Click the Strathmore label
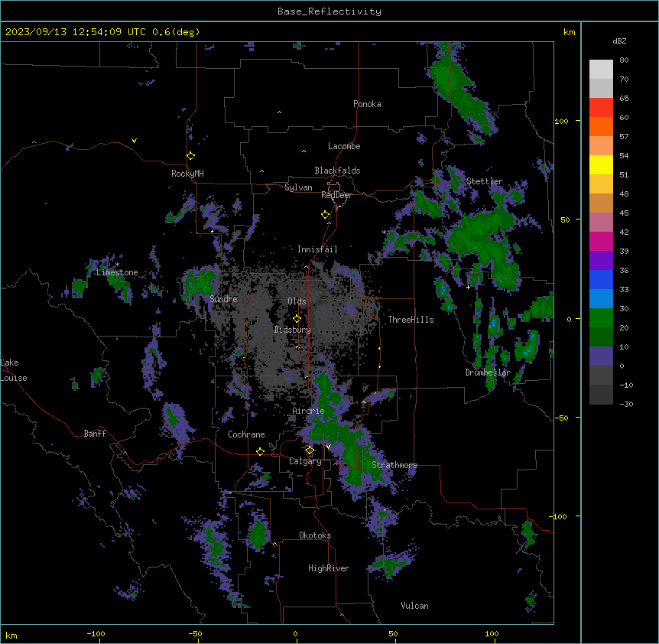Viewport: 659px width, 644px height. [394, 465]
